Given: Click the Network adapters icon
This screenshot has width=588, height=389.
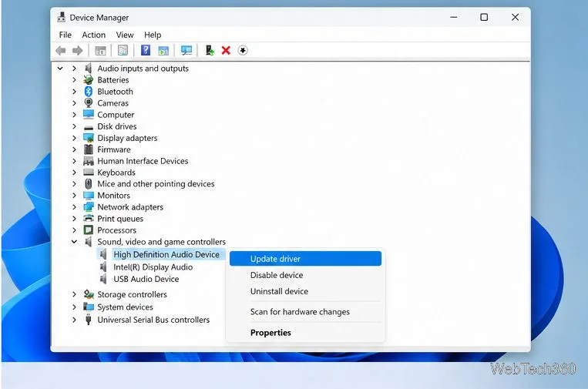Looking at the screenshot, I should point(89,207).
